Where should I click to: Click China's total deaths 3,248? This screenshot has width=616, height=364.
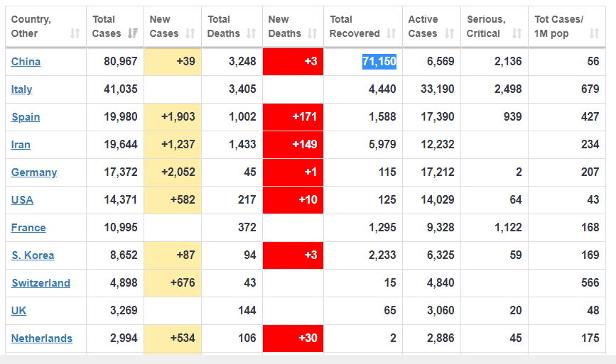242,62
